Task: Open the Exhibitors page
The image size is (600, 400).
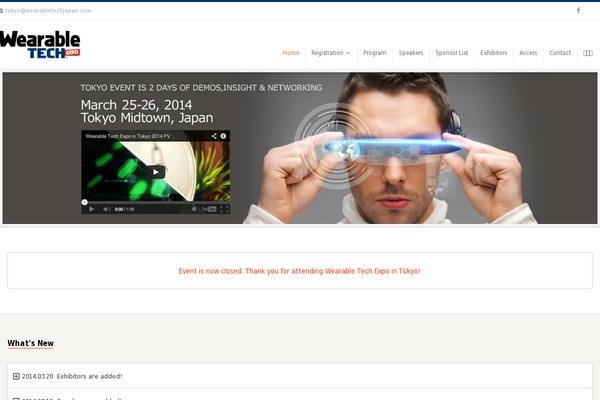Action: (494, 53)
